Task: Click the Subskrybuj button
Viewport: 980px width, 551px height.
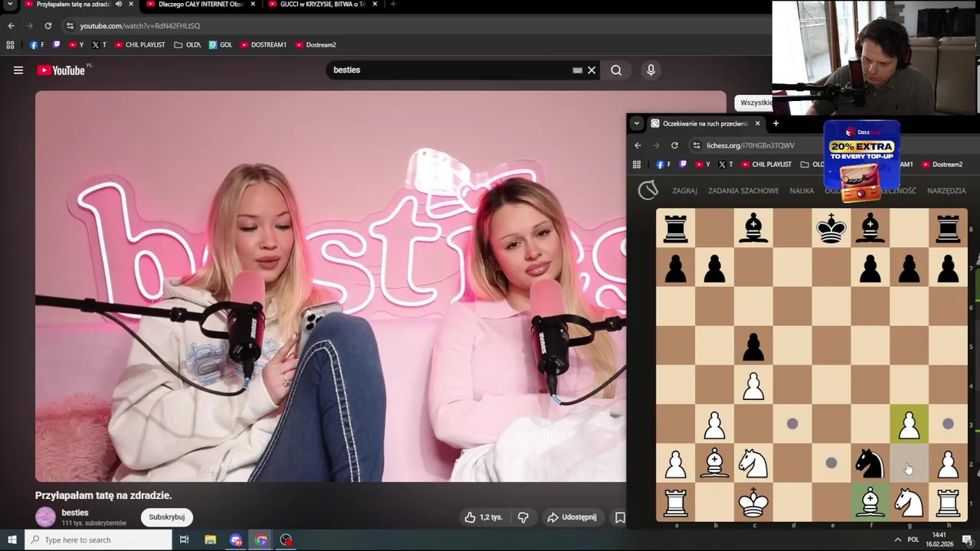Action: coord(167,517)
